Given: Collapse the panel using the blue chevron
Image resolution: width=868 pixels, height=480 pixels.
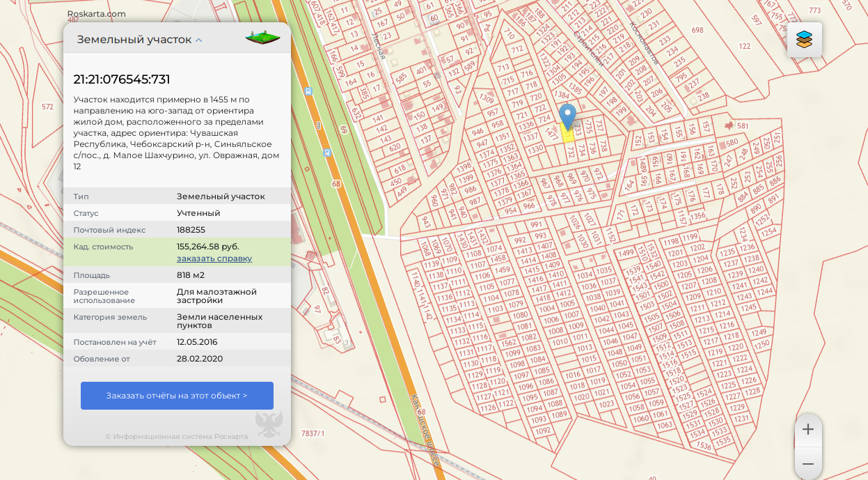Looking at the screenshot, I should [199, 40].
